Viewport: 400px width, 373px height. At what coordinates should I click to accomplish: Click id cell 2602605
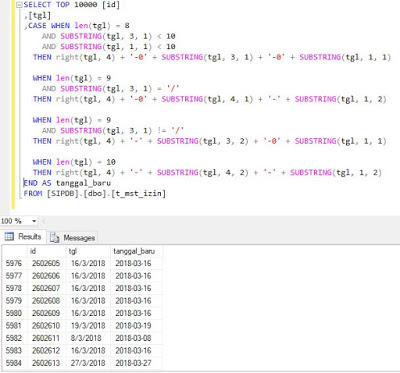(x=47, y=263)
